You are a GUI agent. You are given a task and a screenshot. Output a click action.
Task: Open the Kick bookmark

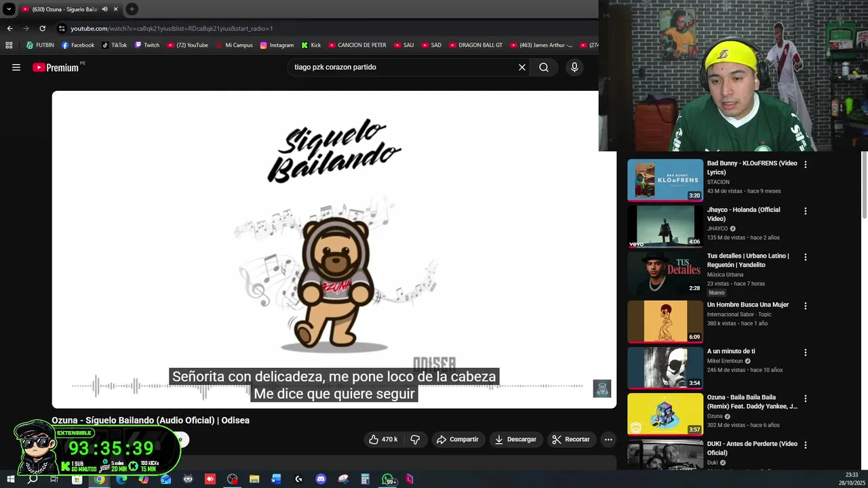(x=311, y=45)
